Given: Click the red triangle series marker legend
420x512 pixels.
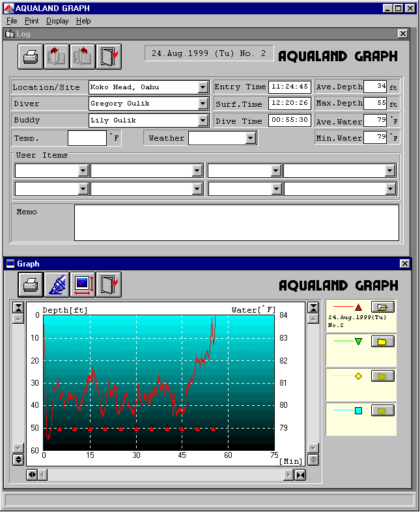Looking at the screenshot, I should point(358,307).
